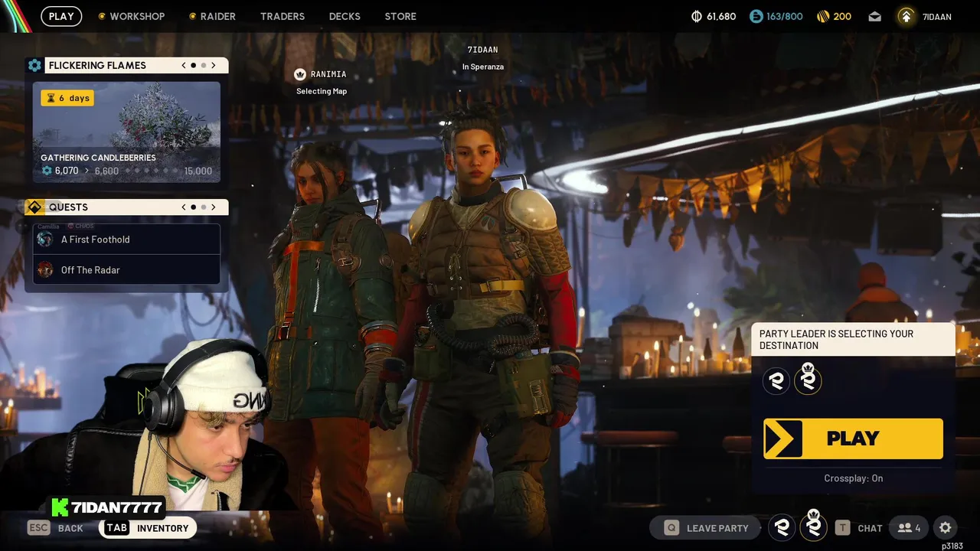Click the RANIMIA crown leader icon
This screenshot has width=980, height=551.
[x=300, y=74]
